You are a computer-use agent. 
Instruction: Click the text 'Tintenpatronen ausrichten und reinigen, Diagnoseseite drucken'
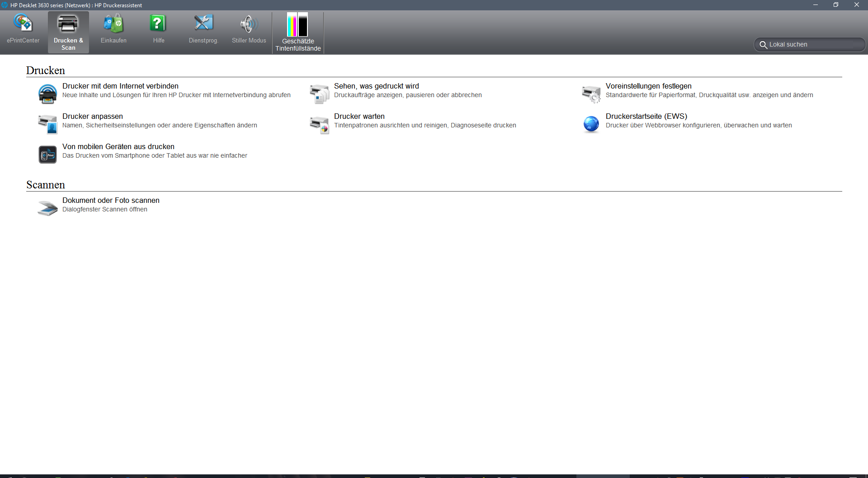(x=425, y=125)
